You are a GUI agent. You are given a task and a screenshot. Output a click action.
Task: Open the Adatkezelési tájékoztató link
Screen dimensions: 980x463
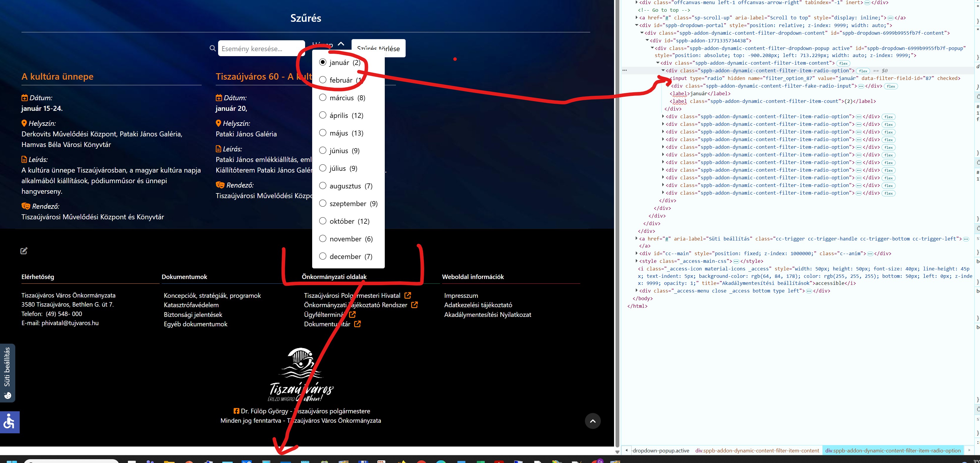[x=478, y=305]
